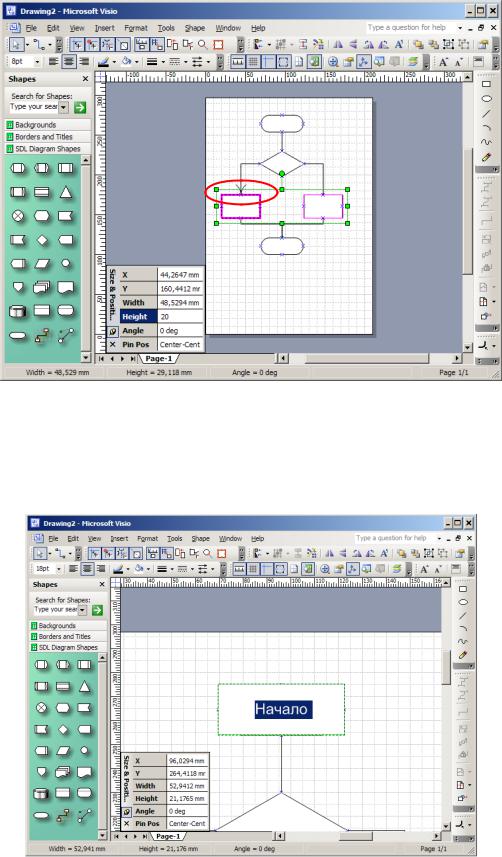Pick Rectangle drawing tool in upper window
Viewport: 502px width, 857px height.
(x=486, y=84)
